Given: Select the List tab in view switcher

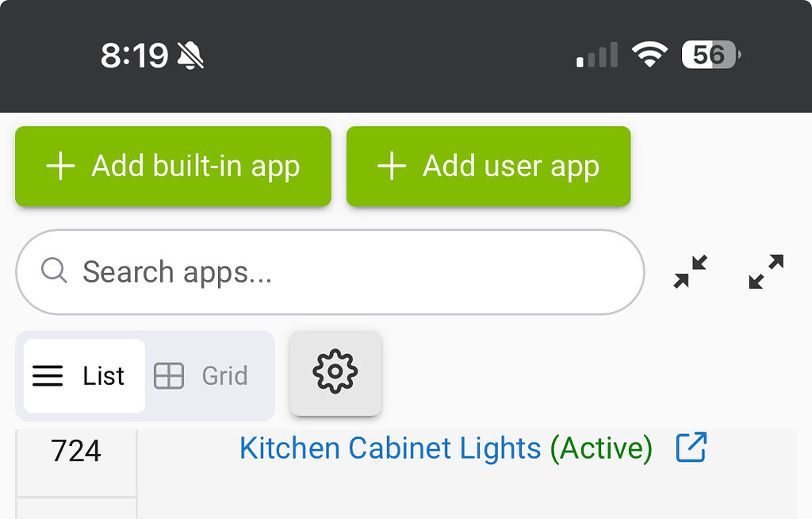Looking at the screenshot, I should [x=82, y=375].
